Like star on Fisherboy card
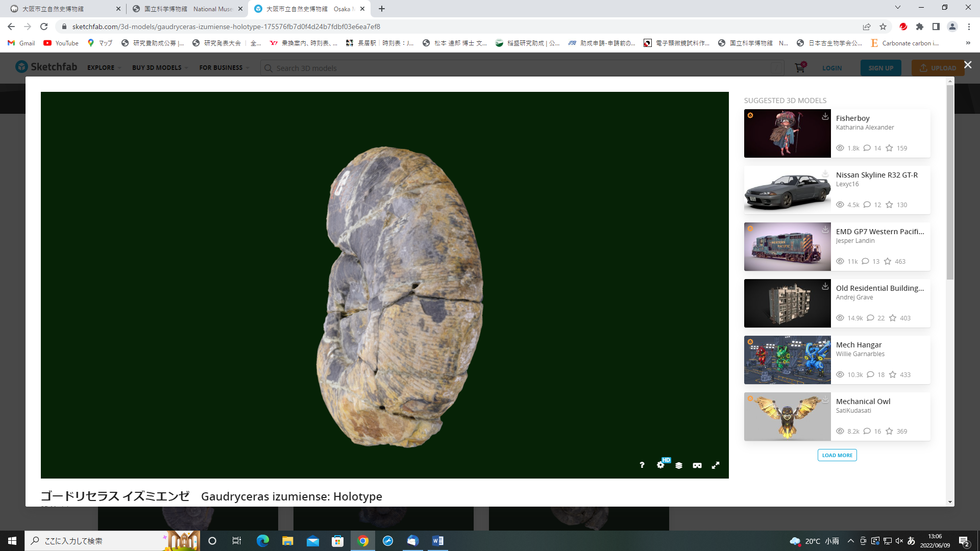The height and width of the screenshot is (551, 980). pos(889,148)
